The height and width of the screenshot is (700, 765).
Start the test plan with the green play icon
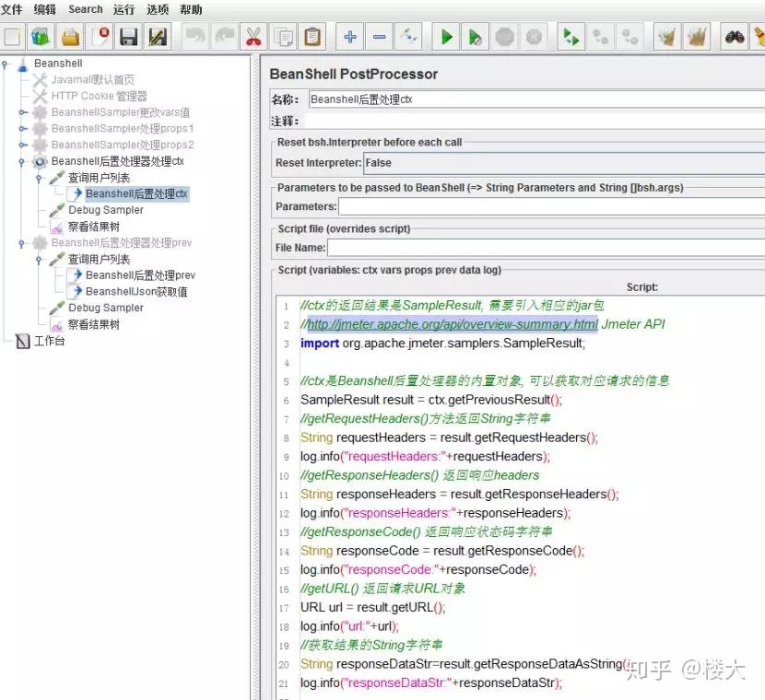[445, 37]
